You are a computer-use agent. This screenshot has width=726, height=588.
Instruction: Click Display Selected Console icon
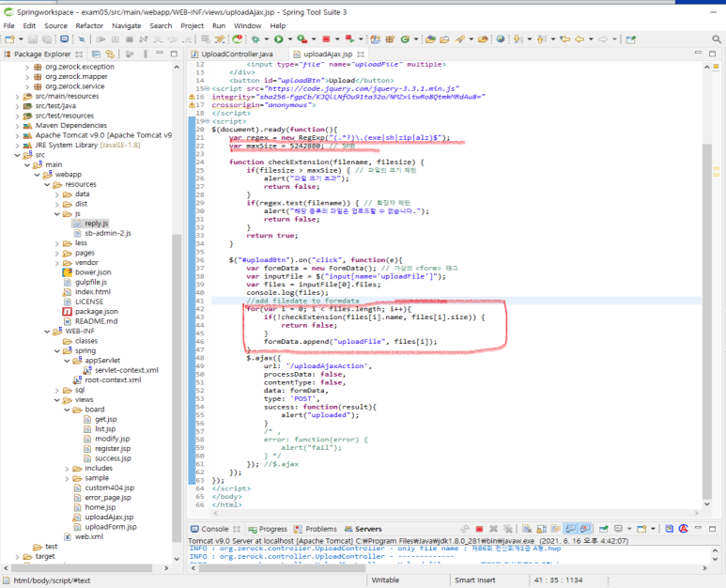pyautogui.click(x=618, y=529)
